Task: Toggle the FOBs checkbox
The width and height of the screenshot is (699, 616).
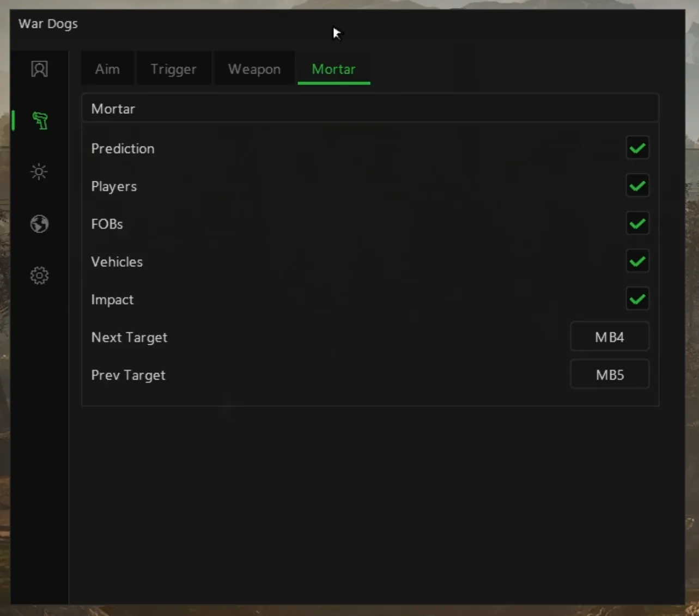Action: (x=637, y=223)
